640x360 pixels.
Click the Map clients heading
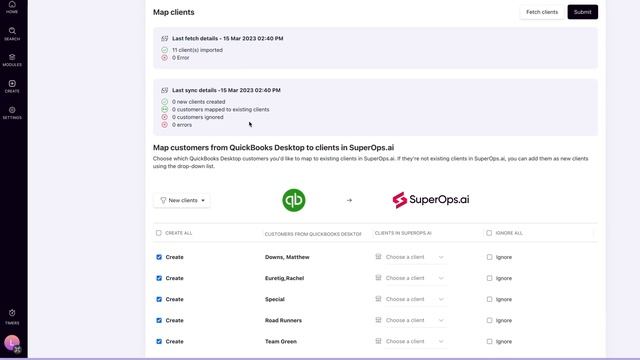point(173,12)
